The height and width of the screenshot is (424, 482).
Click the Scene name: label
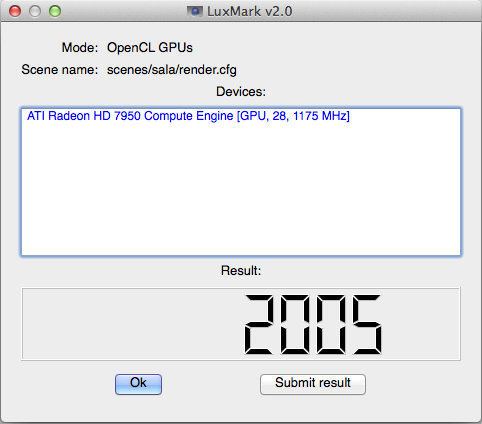pyautogui.click(x=60, y=70)
